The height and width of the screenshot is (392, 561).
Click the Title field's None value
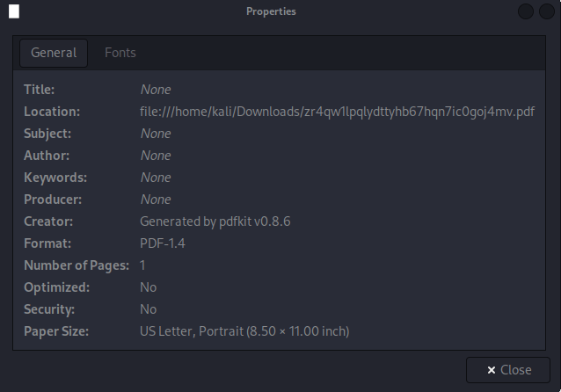click(155, 90)
